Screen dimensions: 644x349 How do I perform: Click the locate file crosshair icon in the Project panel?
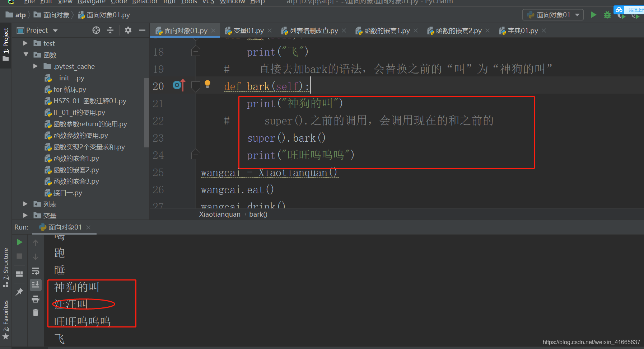[96, 30]
